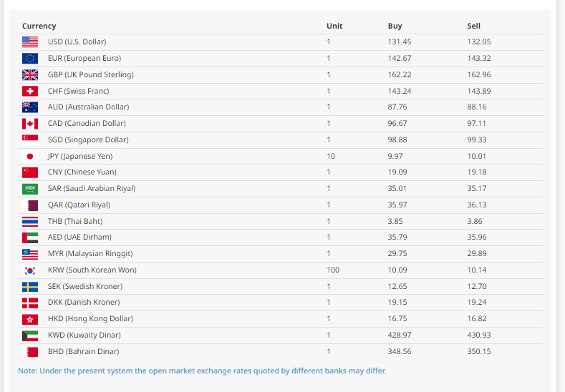Click the open market rates note text
This screenshot has height=392, width=565.
click(202, 371)
